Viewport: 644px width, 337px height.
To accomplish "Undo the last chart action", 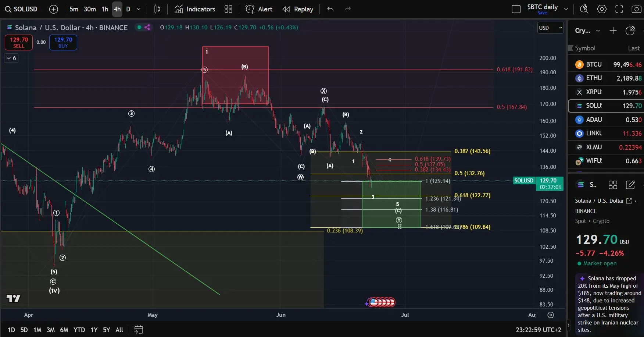I will 330,9.
